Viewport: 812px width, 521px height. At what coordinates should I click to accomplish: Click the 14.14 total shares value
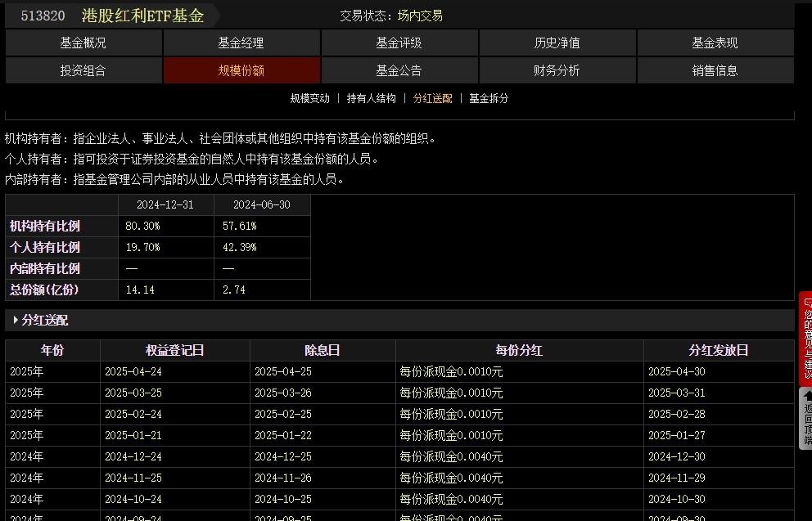point(140,290)
